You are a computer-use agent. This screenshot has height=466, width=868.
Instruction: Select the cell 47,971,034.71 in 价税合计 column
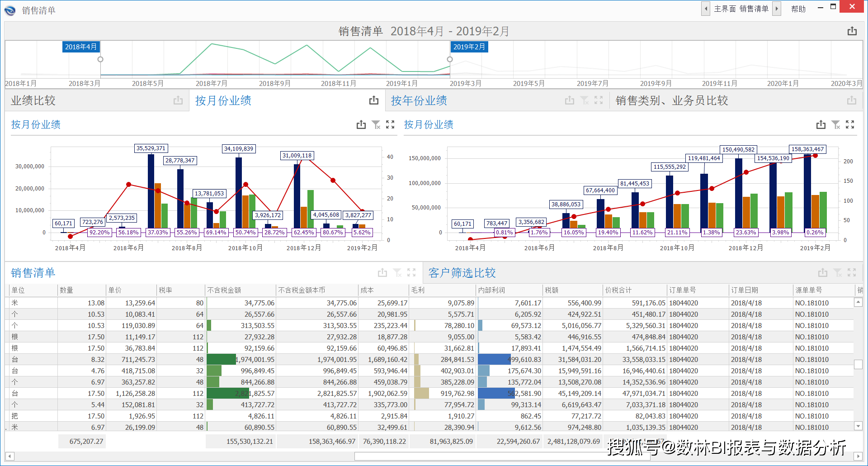point(635,393)
